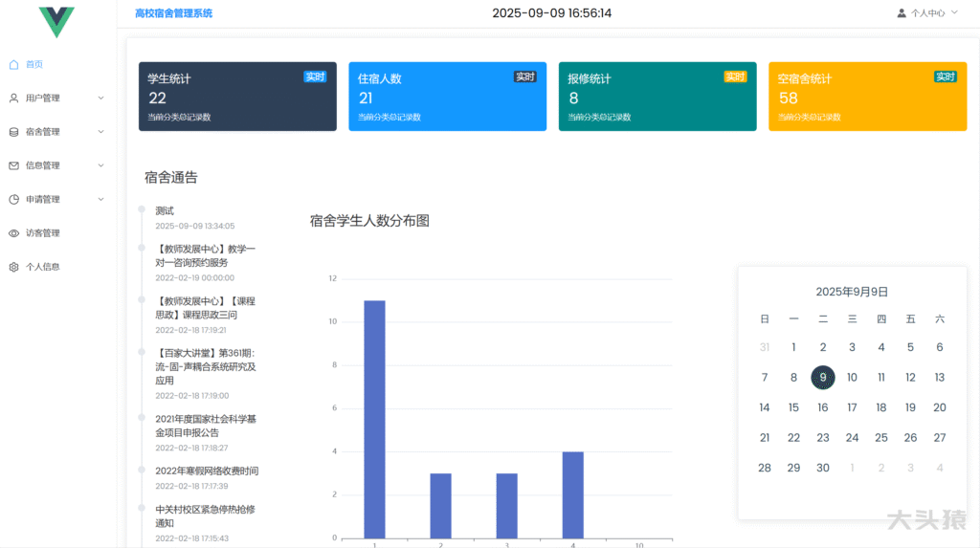
Task: Click 实时 badge on 空宿舍统计 card
Action: 945,77
